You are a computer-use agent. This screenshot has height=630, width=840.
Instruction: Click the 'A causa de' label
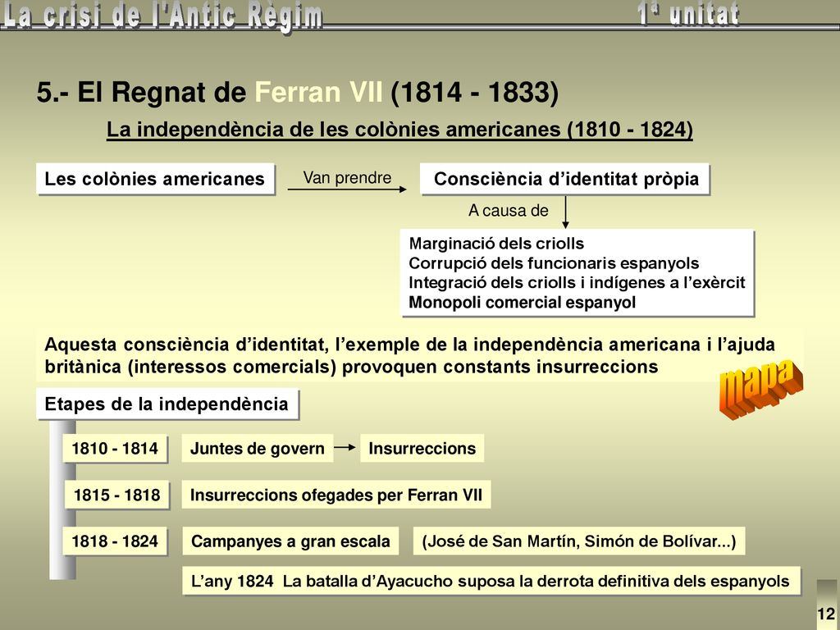[508, 211]
